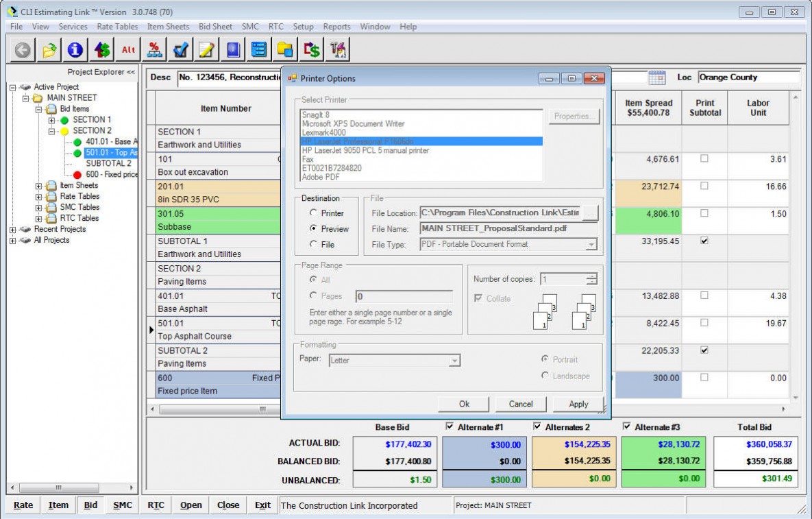Click the MAIN STREET folder icon

point(38,99)
